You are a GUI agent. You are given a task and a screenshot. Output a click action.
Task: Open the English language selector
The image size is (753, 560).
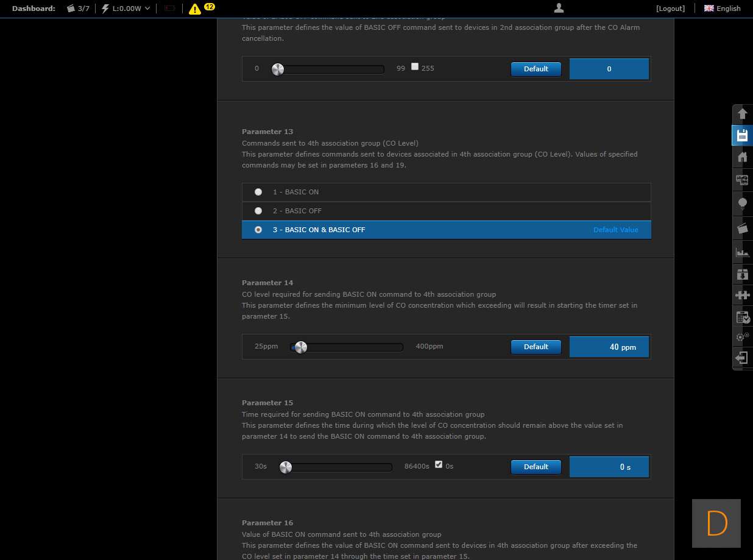(722, 9)
